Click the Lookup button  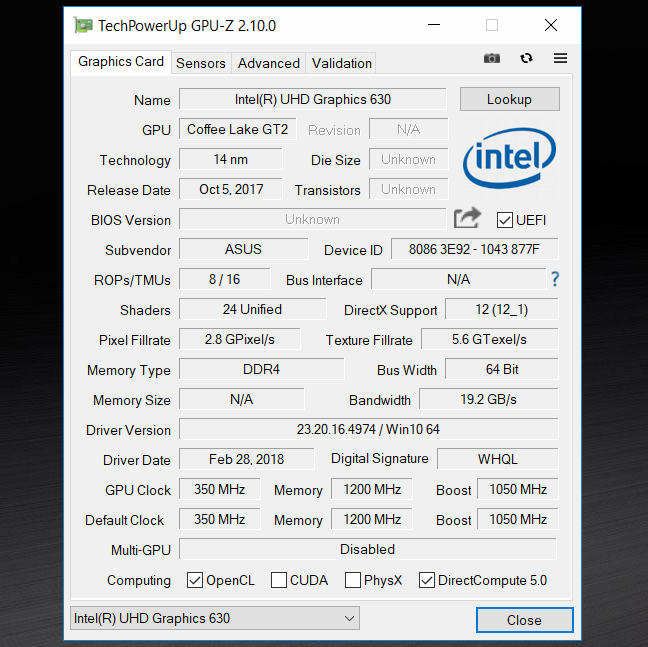coord(510,99)
